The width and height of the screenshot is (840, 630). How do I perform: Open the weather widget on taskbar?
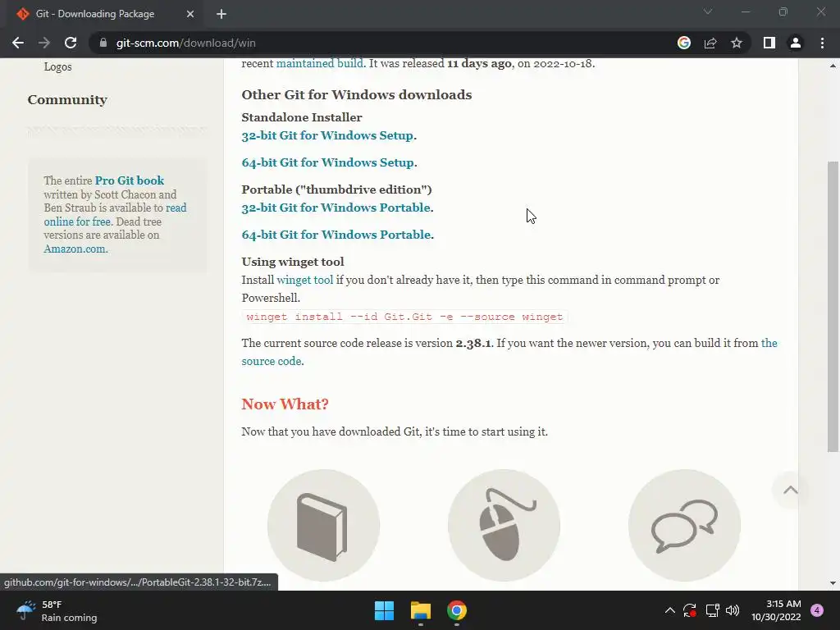[57, 610]
